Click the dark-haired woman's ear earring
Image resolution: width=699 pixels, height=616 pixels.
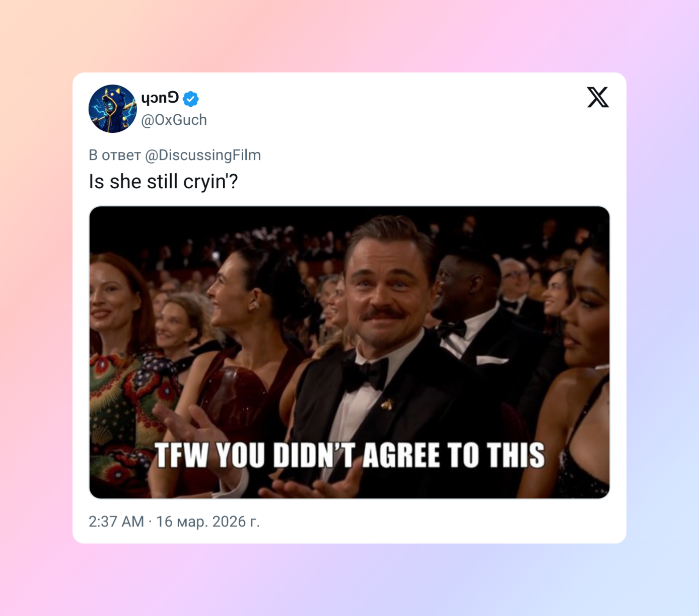255,304
